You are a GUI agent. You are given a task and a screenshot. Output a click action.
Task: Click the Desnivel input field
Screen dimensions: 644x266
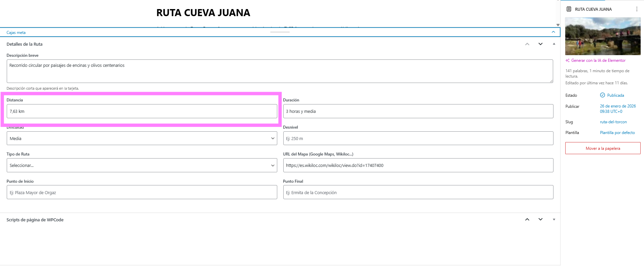(x=418, y=138)
